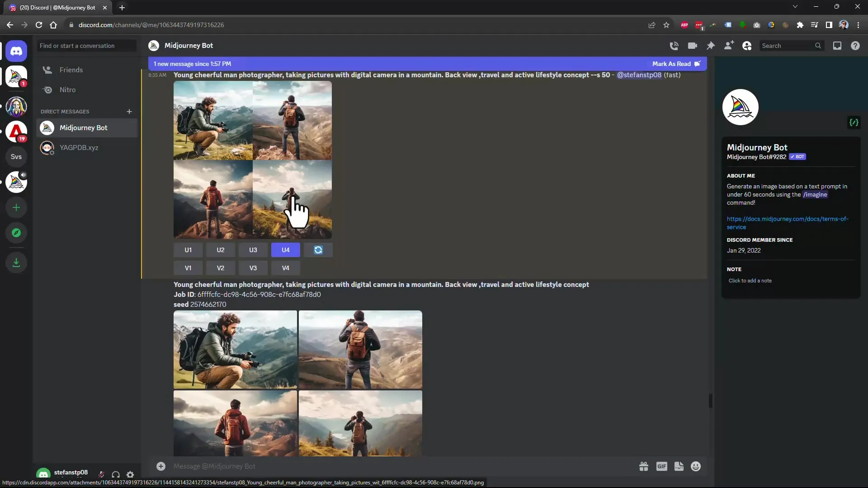Viewport: 868px width, 488px height.
Task: Open crouching photographer image in seed message
Action: [x=235, y=349]
